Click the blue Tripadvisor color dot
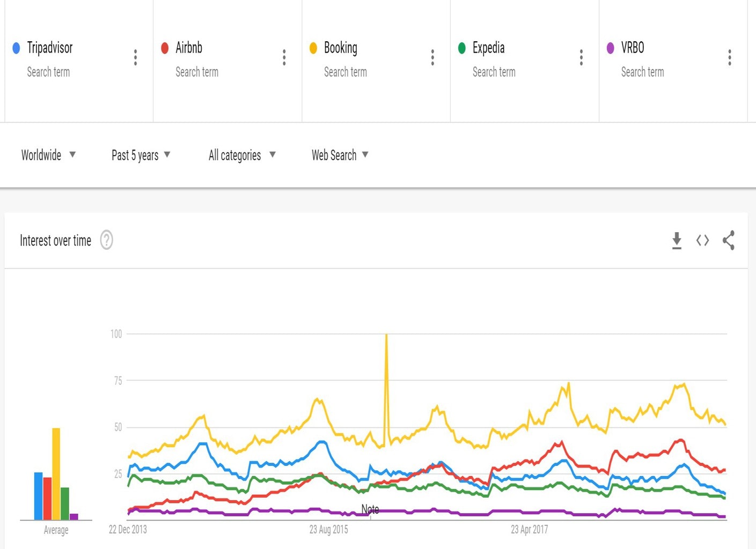 [16, 48]
